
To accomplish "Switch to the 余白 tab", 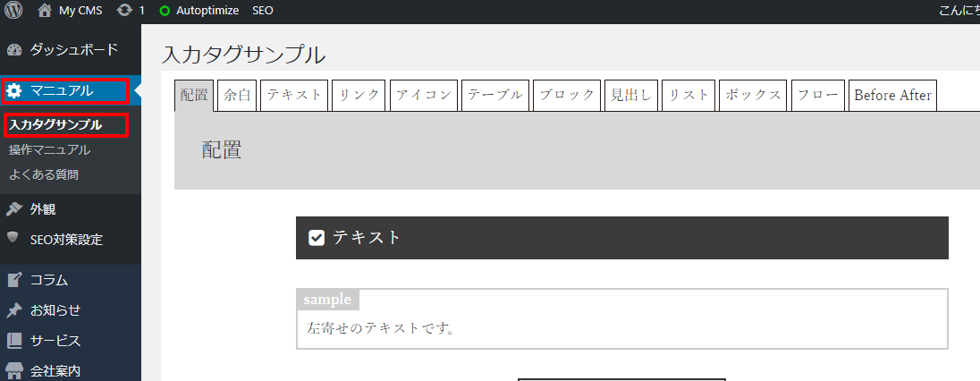I will coord(237,95).
